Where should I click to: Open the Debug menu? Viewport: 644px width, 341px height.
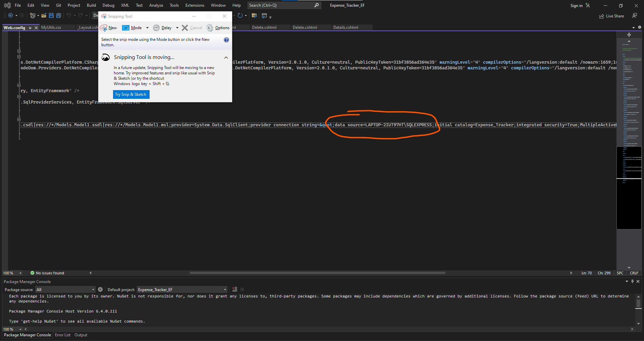coord(108,5)
